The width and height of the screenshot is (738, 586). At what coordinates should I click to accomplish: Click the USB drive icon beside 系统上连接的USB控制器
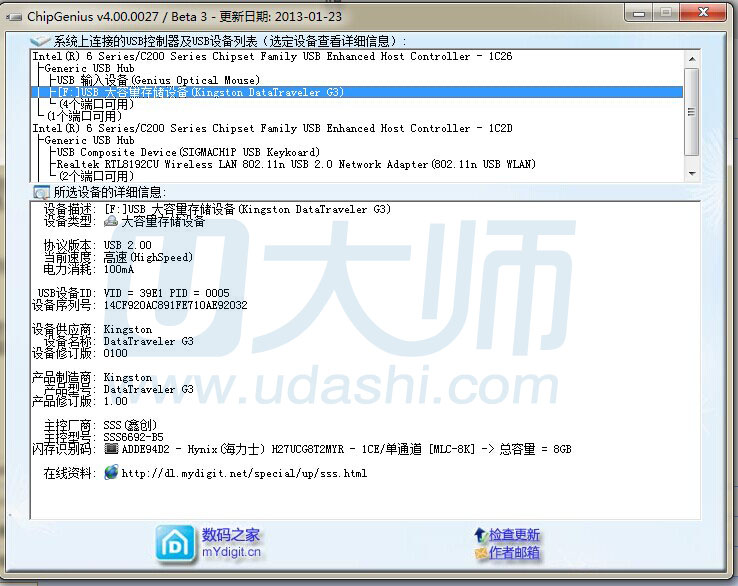click(x=40, y=41)
